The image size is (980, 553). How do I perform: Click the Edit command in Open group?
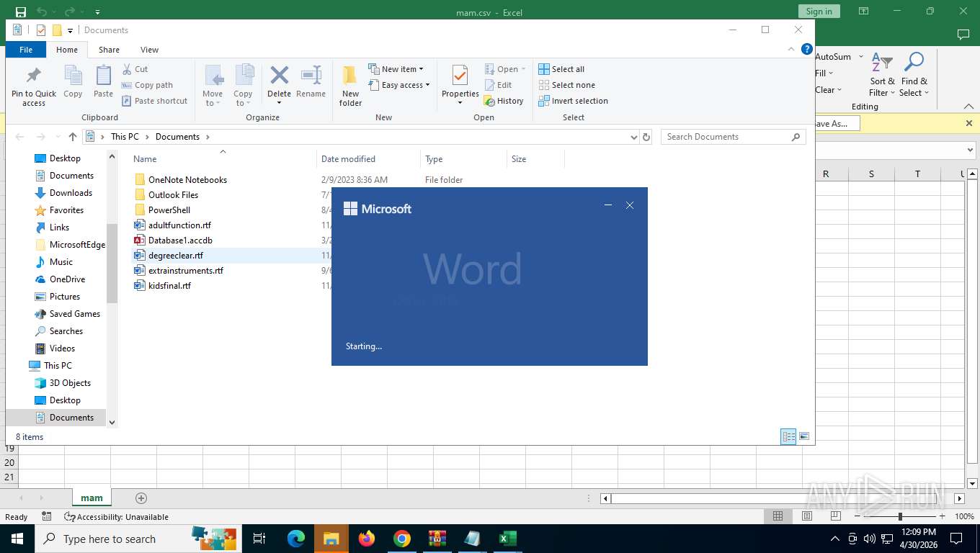[x=498, y=85]
